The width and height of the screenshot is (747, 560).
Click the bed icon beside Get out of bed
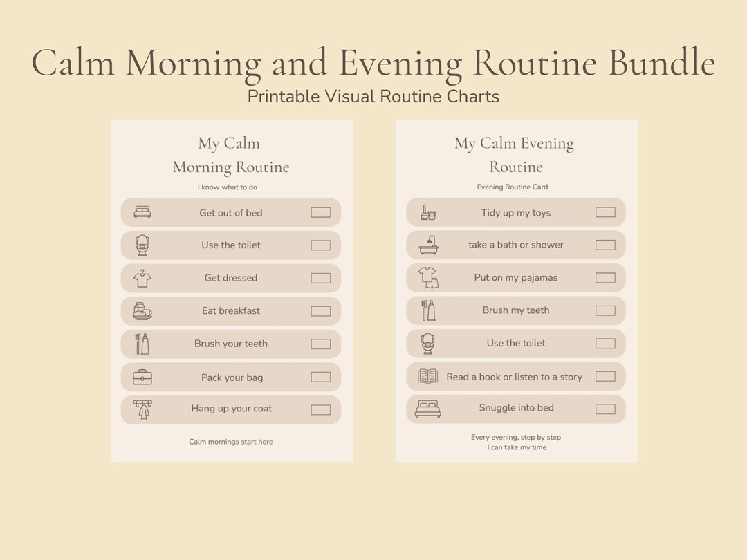(x=142, y=212)
